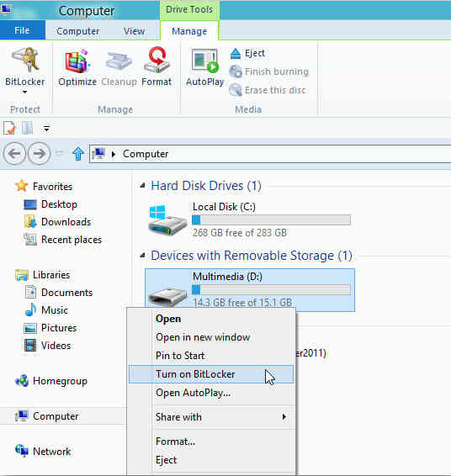Open Recent places in navigation pane
The height and width of the screenshot is (476, 451).
pyautogui.click(x=62, y=240)
